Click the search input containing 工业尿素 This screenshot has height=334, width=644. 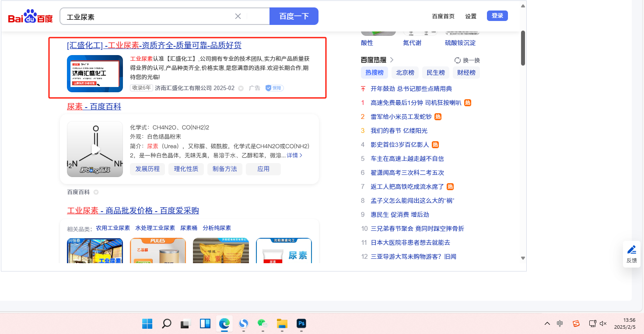tap(149, 17)
